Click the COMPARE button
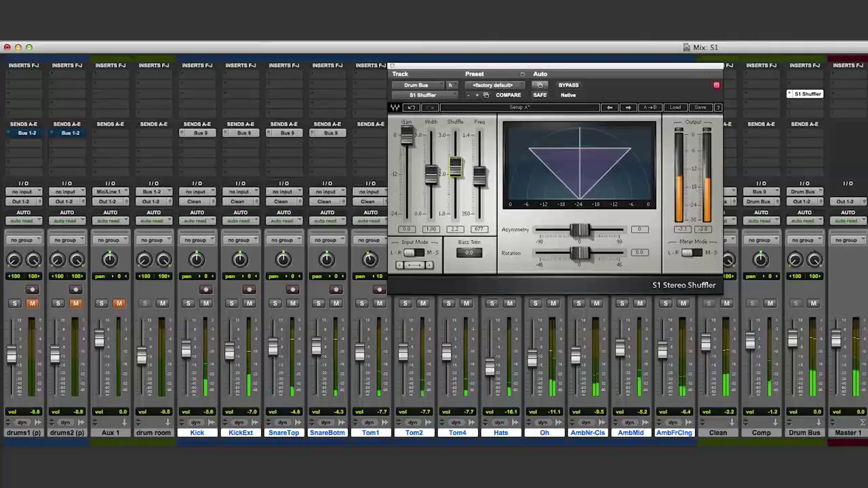Viewport: 868px width, 488px height. click(x=508, y=96)
